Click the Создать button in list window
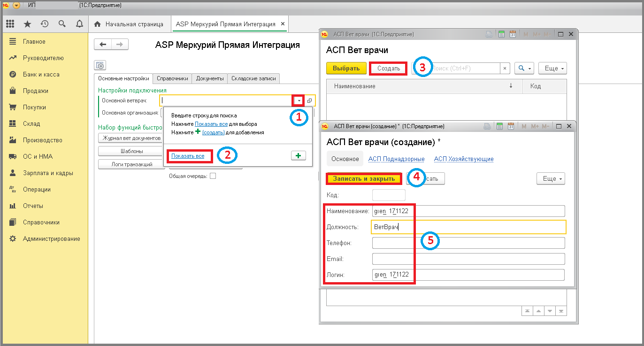This screenshot has height=346, width=644. [388, 68]
